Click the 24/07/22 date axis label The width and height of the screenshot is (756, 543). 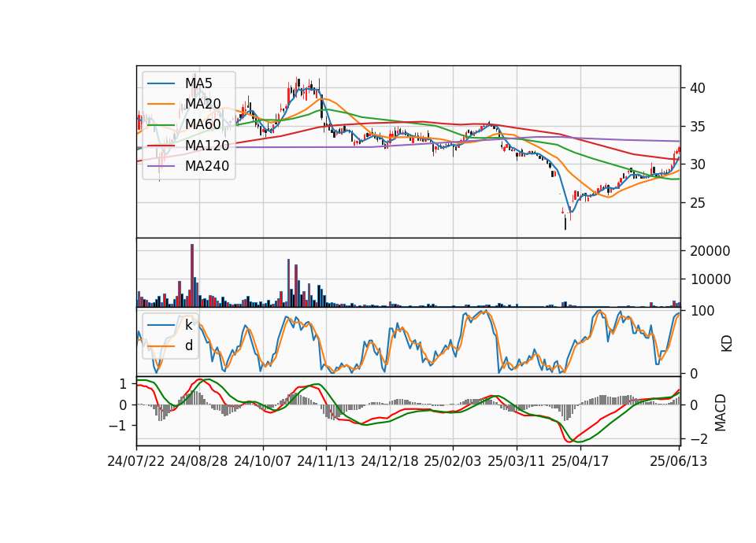tap(136, 461)
